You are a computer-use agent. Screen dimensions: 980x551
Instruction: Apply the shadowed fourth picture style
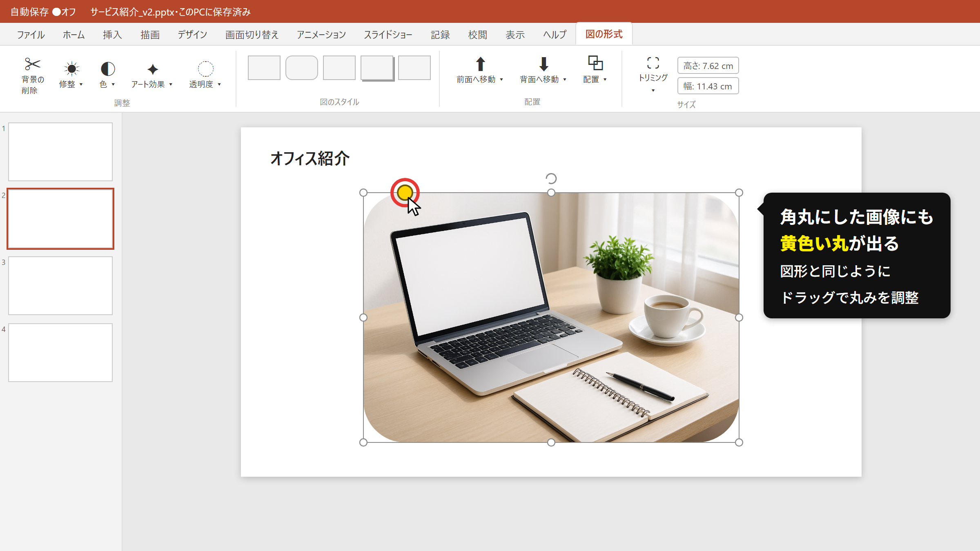[377, 68]
